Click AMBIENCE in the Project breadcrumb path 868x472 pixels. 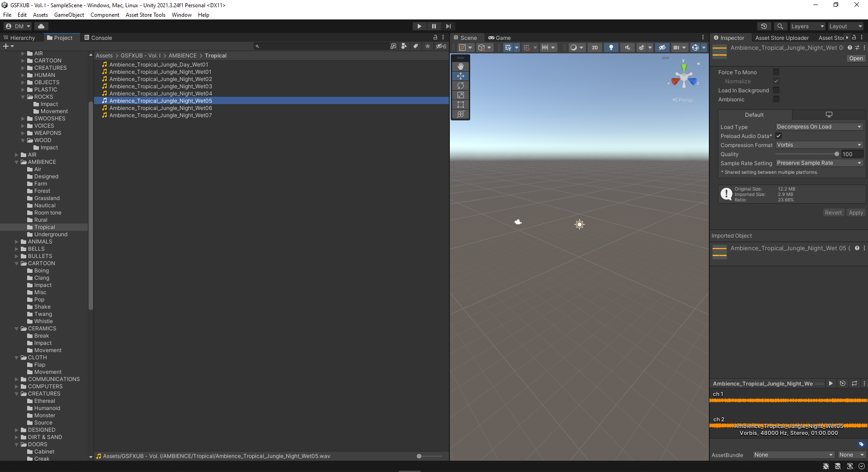[x=183, y=56]
